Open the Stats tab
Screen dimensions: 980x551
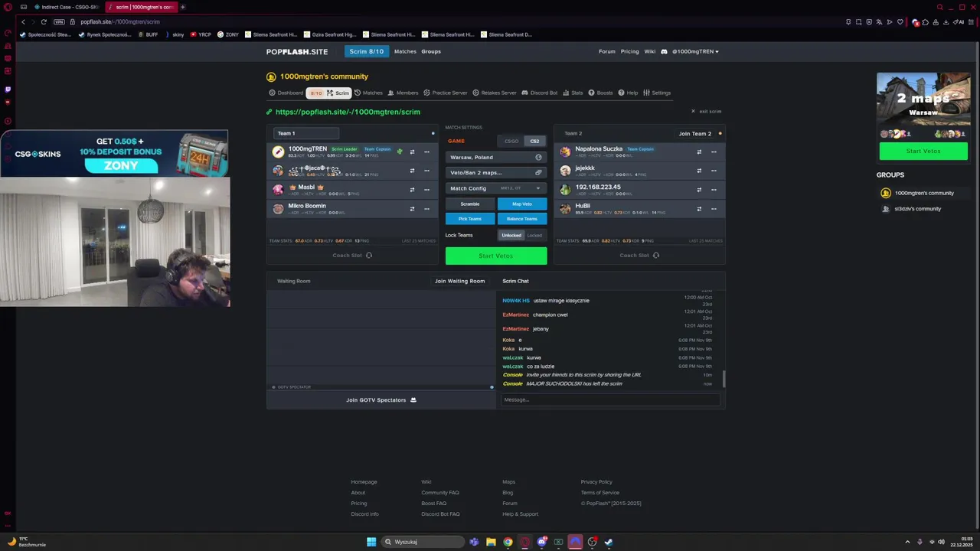[x=573, y=93]
